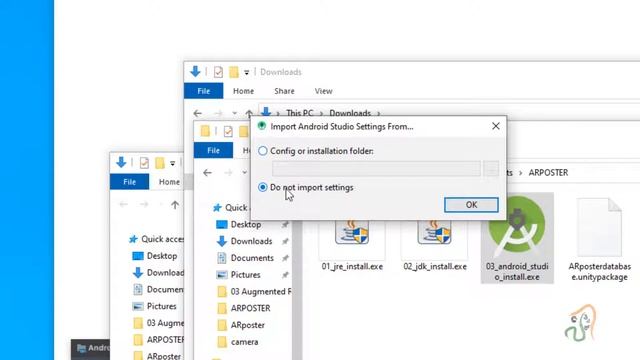Screen dimensions: 640x360
Task: Open Pictures in leftmost window sidebar
Action: pos(162,306)
